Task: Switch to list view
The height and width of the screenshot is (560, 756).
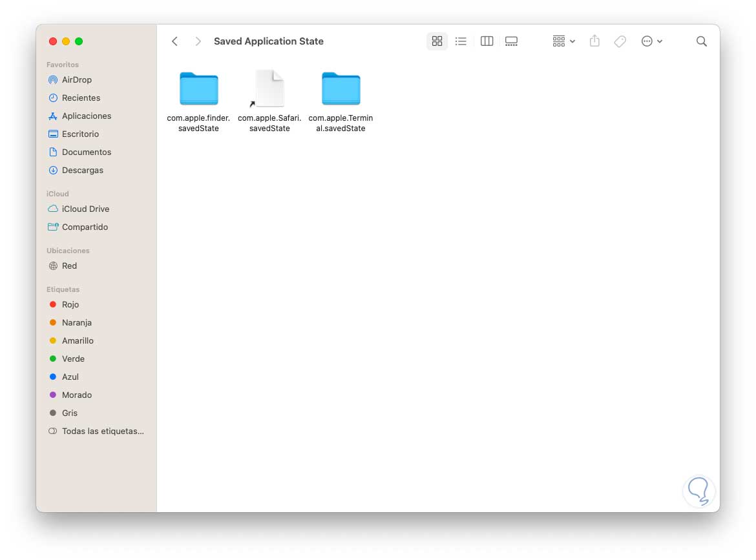Action: point(461,41)
